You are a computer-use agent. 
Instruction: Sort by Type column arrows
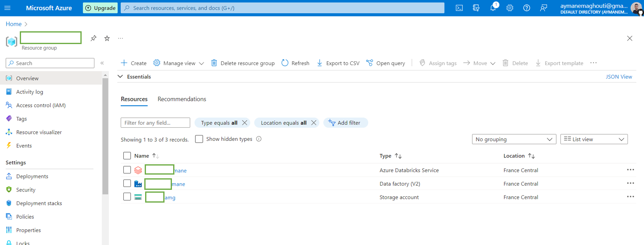pos(398,156)
